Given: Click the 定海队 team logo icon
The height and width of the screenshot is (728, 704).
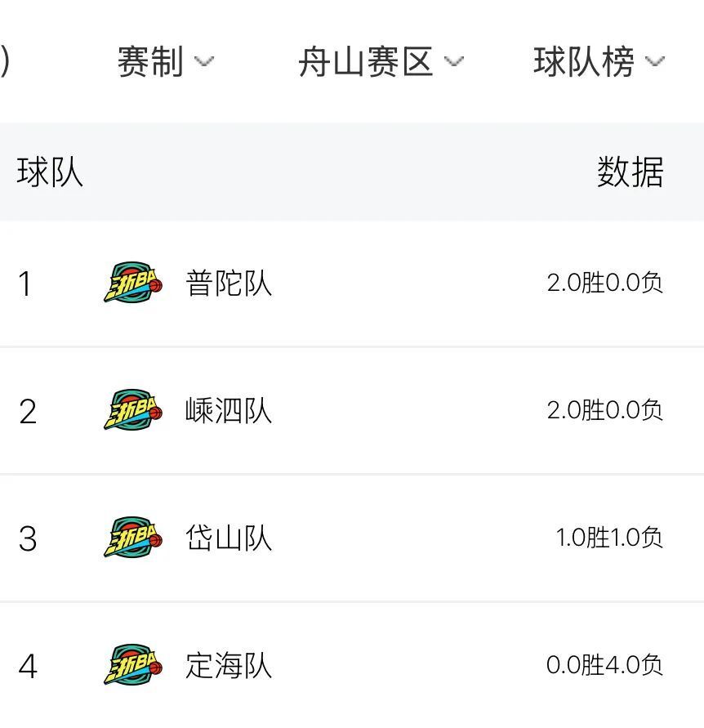Looking at the screenshot, I should pos(133,665).
